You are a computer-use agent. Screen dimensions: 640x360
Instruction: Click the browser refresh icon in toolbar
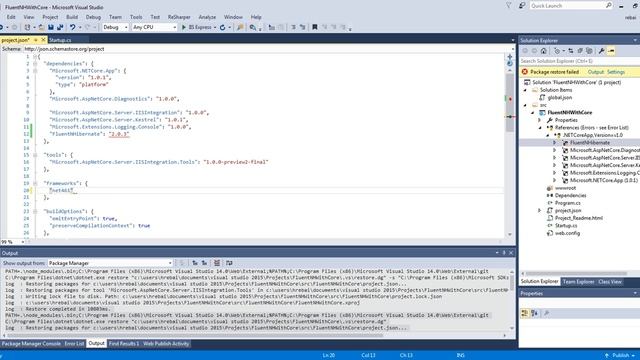[x=222, y=27]
